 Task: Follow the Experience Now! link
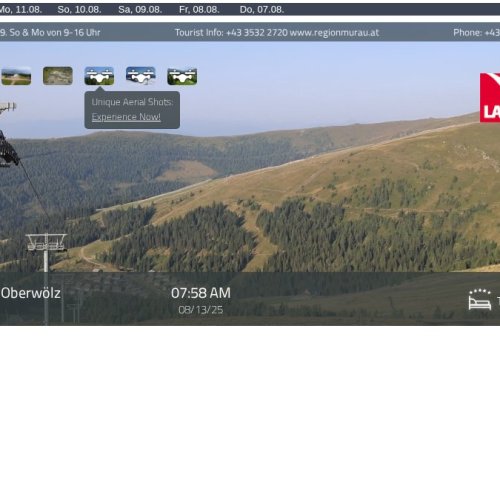point(126,117)
